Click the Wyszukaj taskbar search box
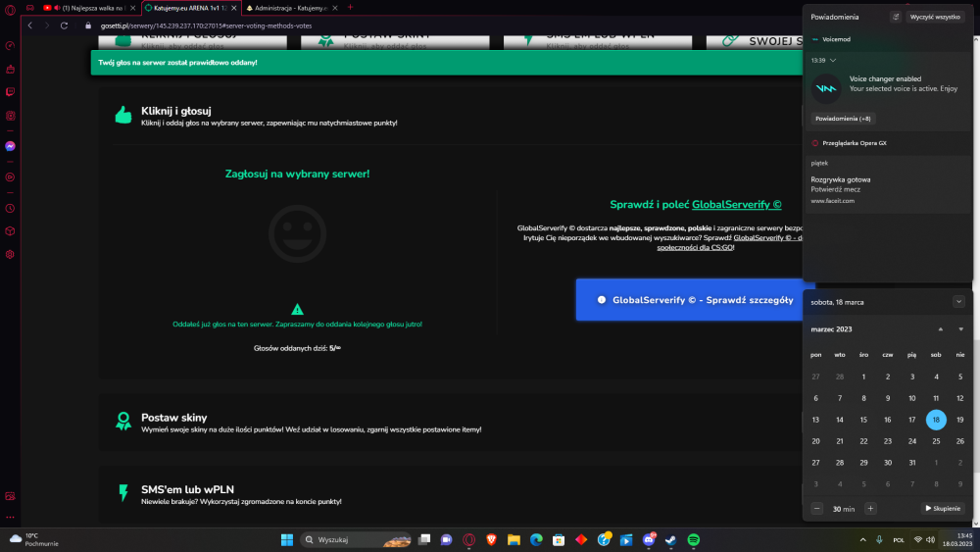 click(356, 539)
